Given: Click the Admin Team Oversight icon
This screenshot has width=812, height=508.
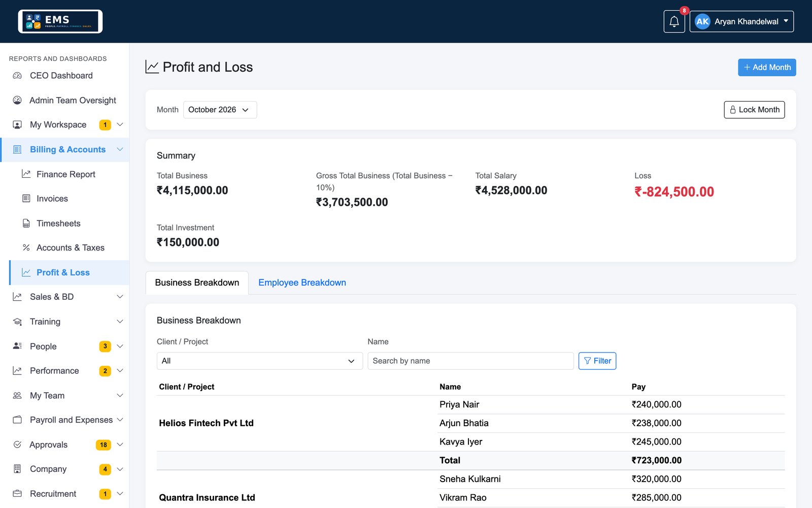Looking at the screenshot, I should (x=17, y=100).
